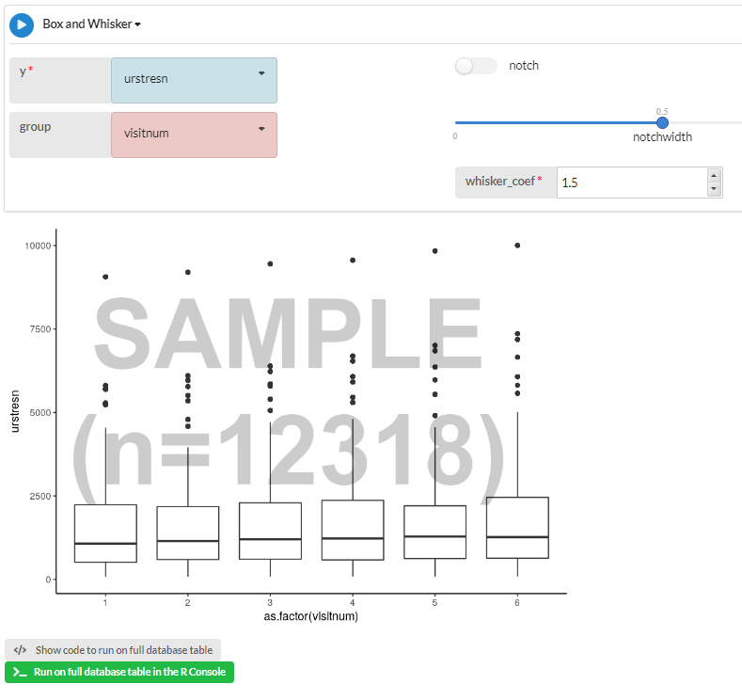Click the x-axis title as.factor(visitnum)
The height and width of the screenshot is (700, 742).
(311, 617)
